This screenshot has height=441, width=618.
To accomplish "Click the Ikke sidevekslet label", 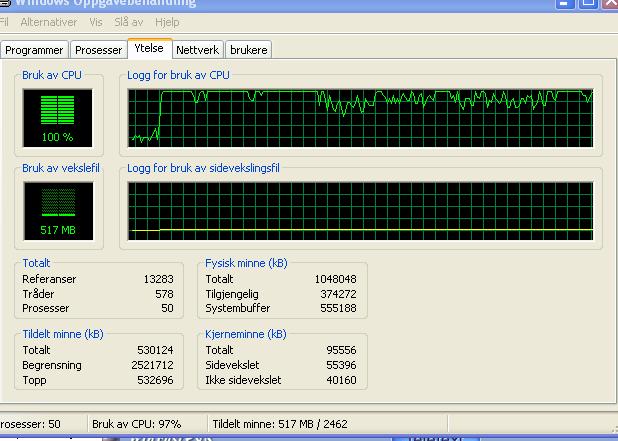I will coord(243,380).
